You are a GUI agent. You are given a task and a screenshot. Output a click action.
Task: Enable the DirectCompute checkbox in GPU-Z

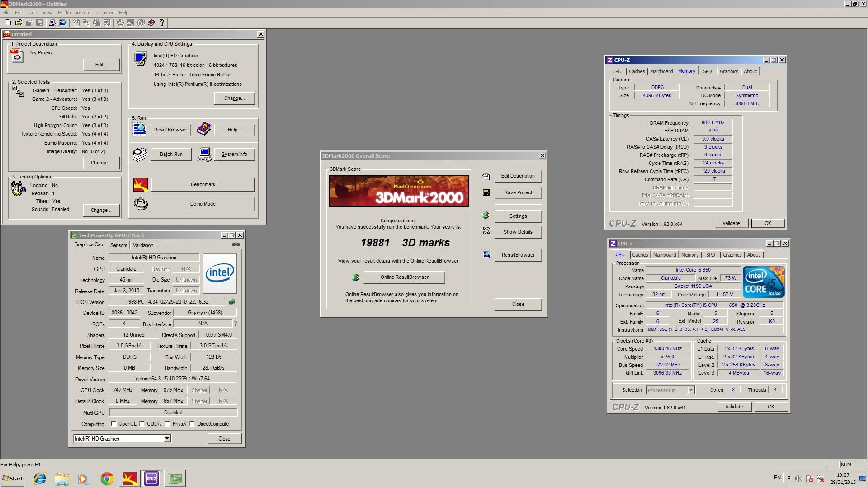pos(192,424)
